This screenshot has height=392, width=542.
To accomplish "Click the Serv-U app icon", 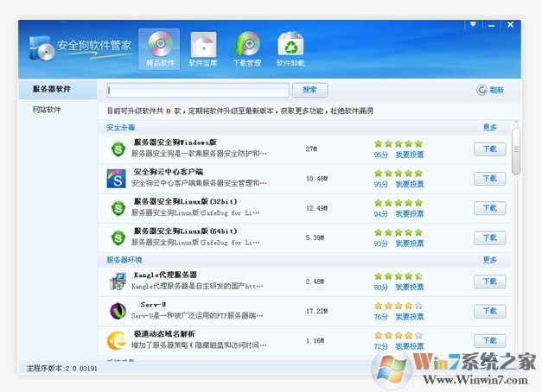I will coord(118,311).
